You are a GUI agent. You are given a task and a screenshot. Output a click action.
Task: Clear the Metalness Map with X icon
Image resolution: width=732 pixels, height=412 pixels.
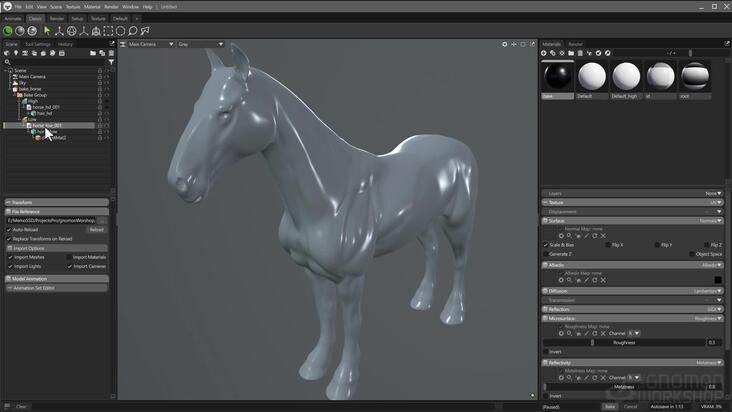[603, 377]
